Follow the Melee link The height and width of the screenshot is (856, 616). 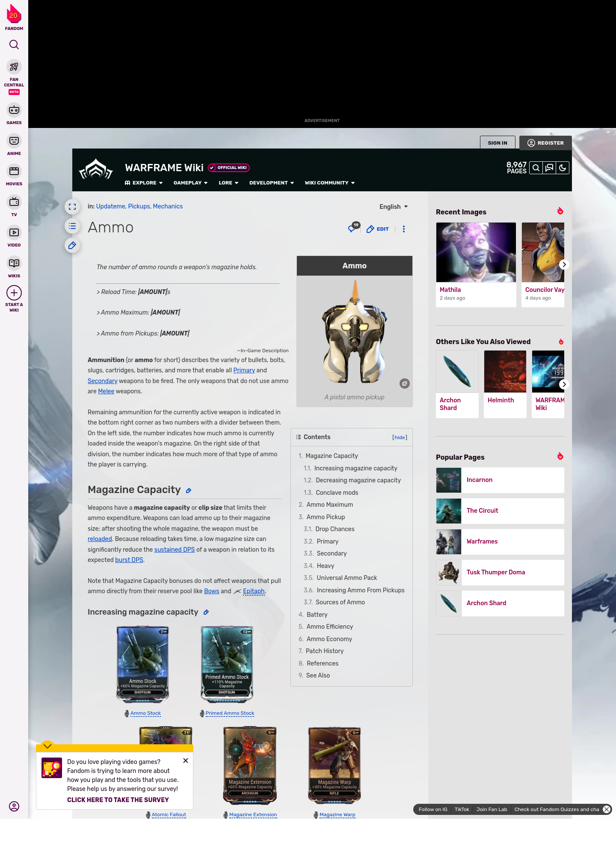point(106,391)
